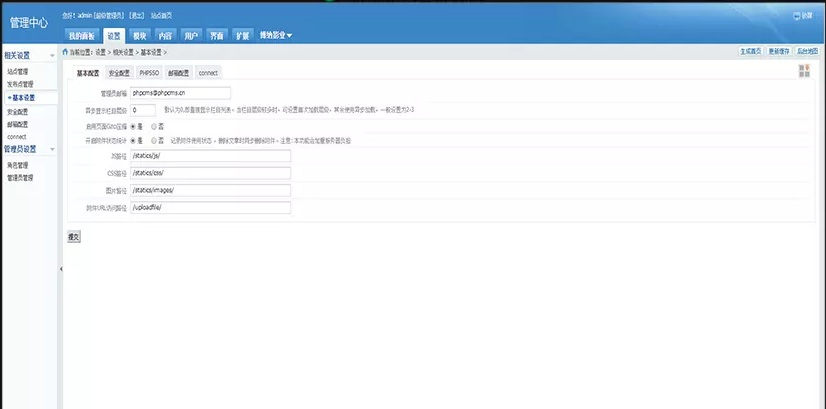This screenshot has width=826, height=409.
Task: Click the 提交 submit button
Action: click(73, 237)
